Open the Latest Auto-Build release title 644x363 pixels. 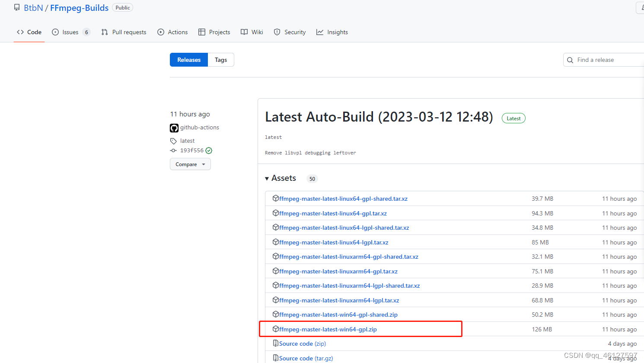tap(379, 117)
